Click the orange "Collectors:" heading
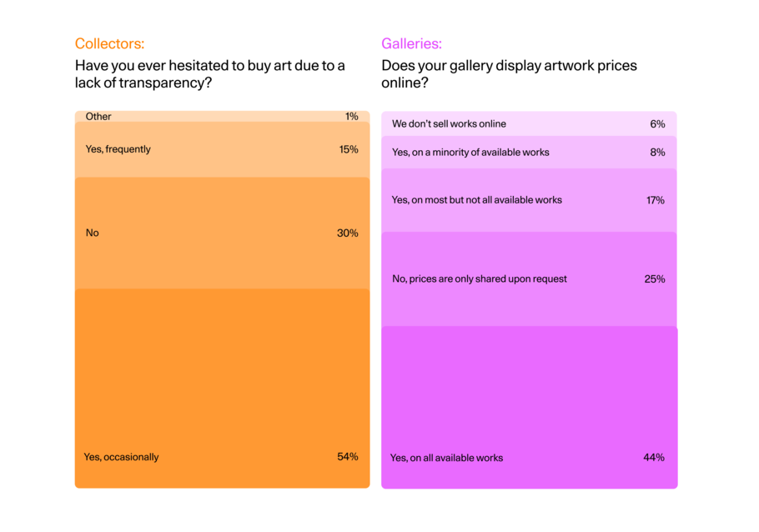 point(109,44)
